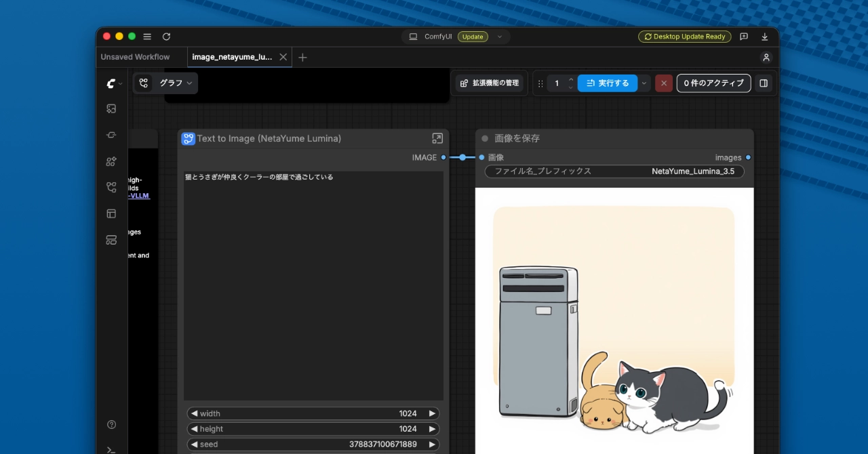The image size is (868, 454).
Task: Click the height value 1024
Action: [x=408, y=429]
